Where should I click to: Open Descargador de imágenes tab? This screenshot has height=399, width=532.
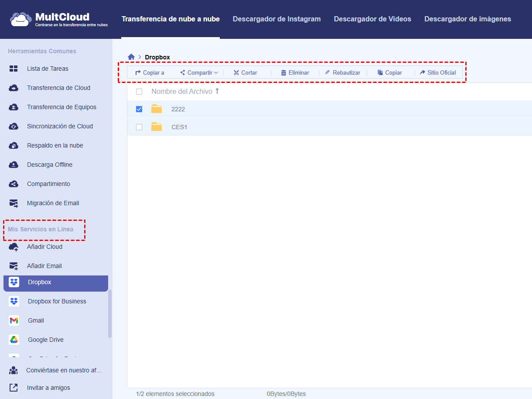467,19
